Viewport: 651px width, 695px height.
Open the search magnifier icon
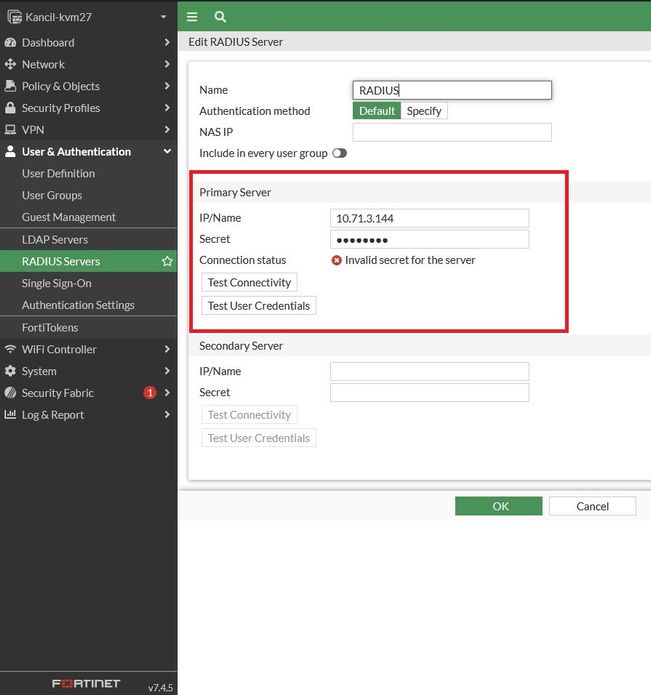(x=220, y=16)
